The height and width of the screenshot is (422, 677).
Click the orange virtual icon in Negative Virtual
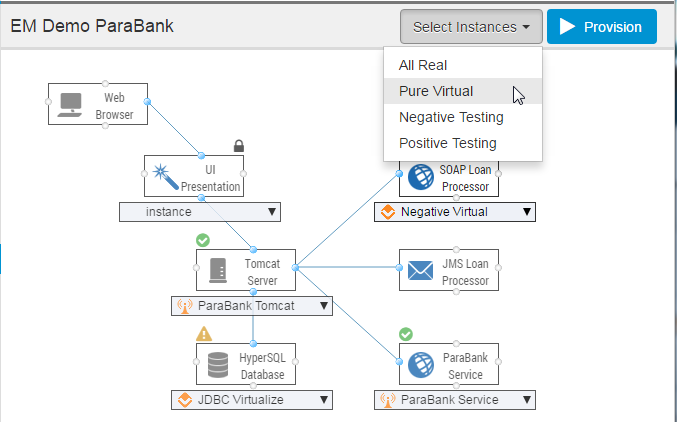click(388, 212)
